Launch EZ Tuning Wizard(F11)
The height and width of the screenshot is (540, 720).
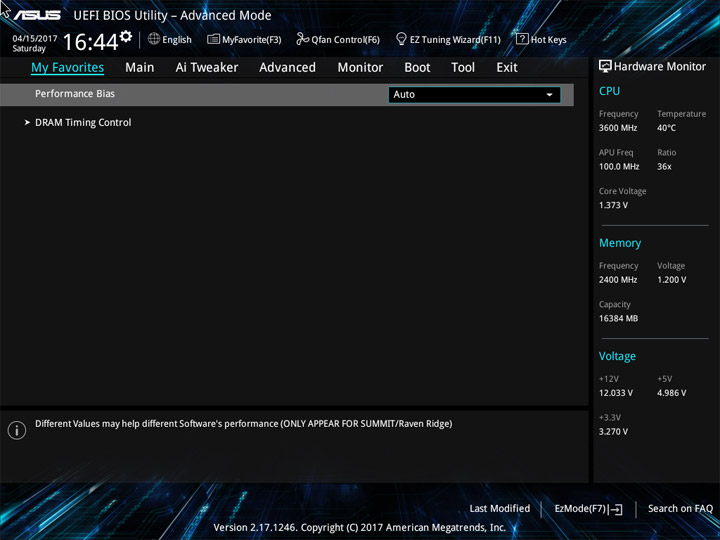[x=448, y=39]
